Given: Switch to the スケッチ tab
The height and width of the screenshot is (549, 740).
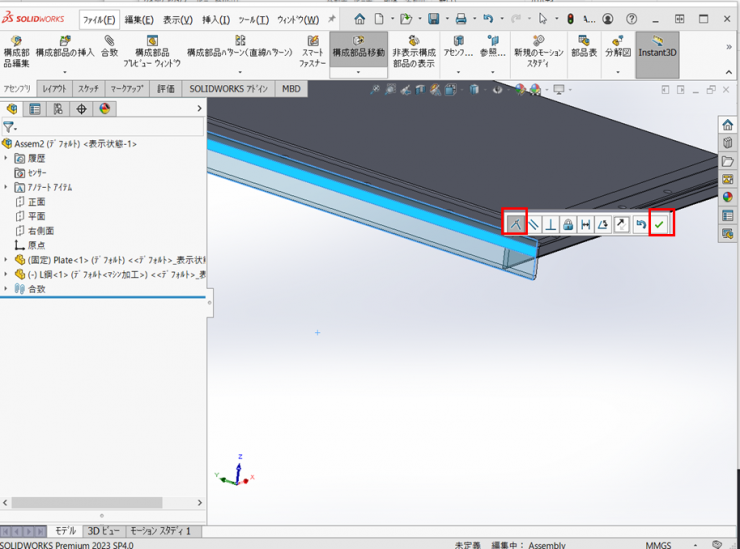Looking at the screenshot, I should [x=88, y=89].
